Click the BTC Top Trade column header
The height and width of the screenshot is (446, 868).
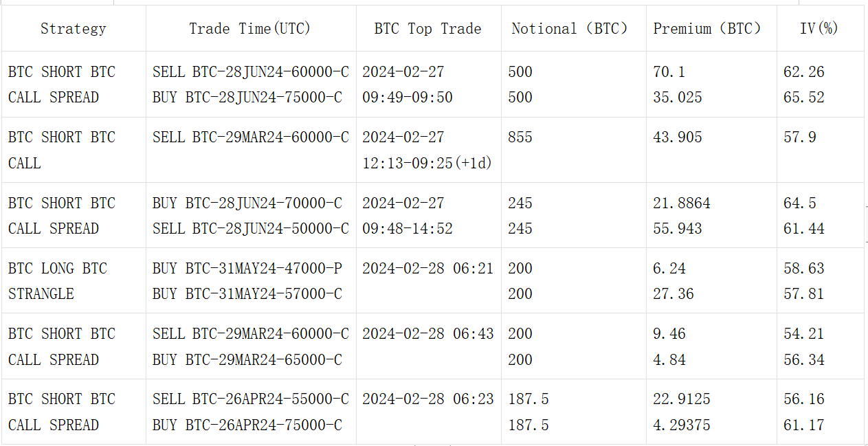pyautogui.click(x=427, y=29)
